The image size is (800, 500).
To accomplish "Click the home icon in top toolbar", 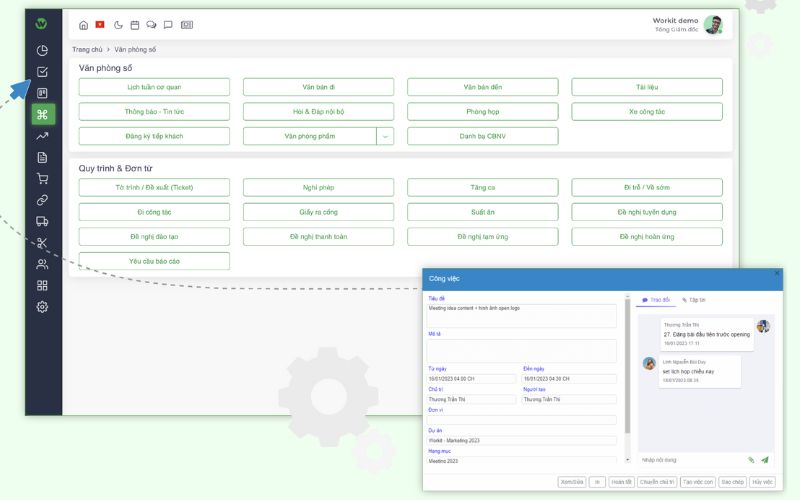I will [x=83, y=25].
